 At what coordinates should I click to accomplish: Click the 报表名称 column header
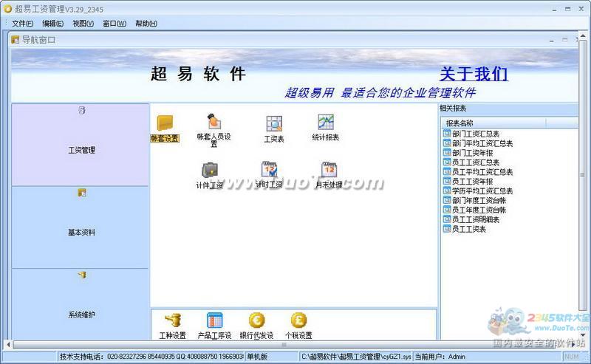(x=493, y=123)
